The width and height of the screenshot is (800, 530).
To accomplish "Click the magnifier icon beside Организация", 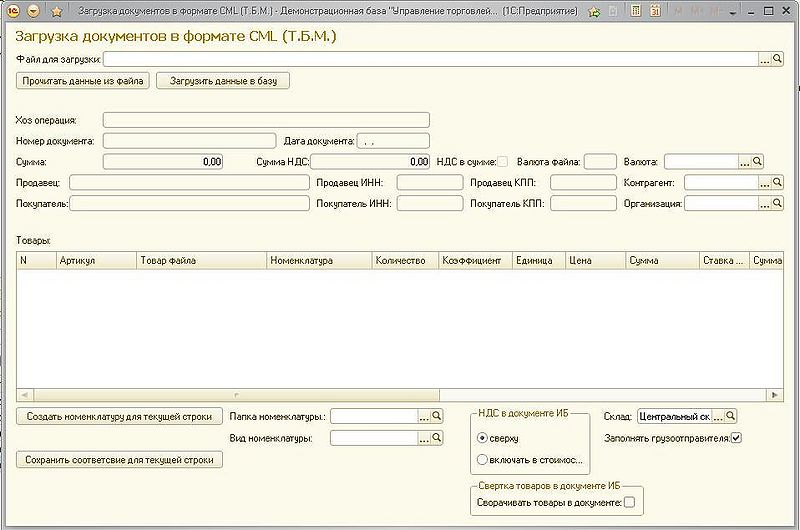I will tap(778, 203).
